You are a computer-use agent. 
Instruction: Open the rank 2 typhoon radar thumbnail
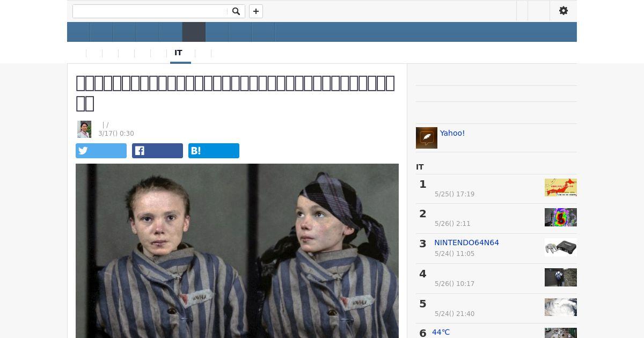tap(561, 217)
